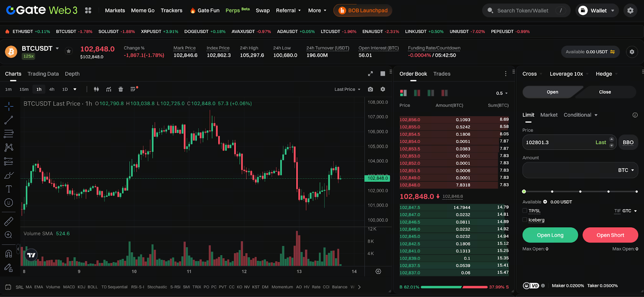Open the chart indicators menu
Image resolution: width=644 pixels, height=297 pixels.
pyautogui.click(x=109, y=89)
